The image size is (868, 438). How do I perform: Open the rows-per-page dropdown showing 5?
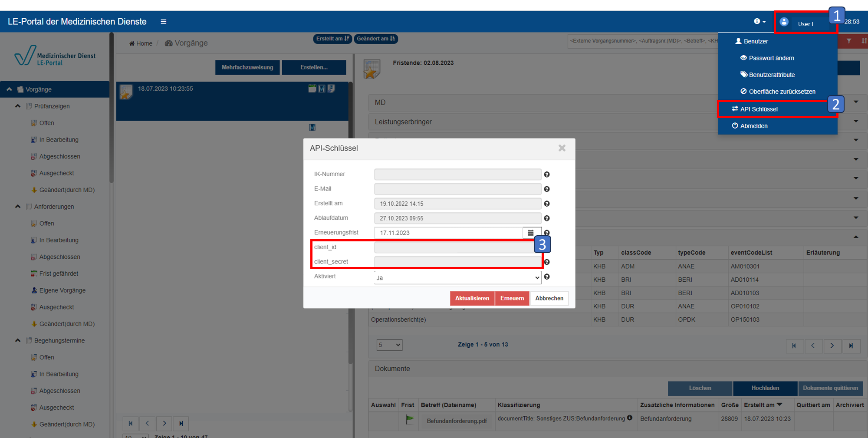pyautogui.click(x=389, y=345)
